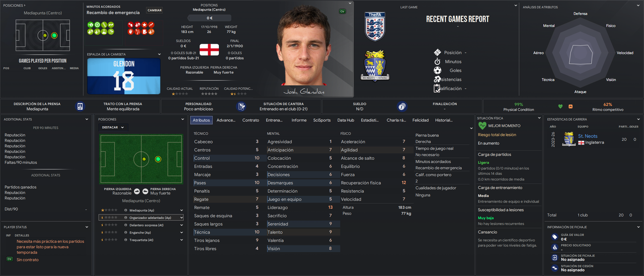
Task: Click the orange up-arrow match sharpness icon
Action: pos(571,106)
